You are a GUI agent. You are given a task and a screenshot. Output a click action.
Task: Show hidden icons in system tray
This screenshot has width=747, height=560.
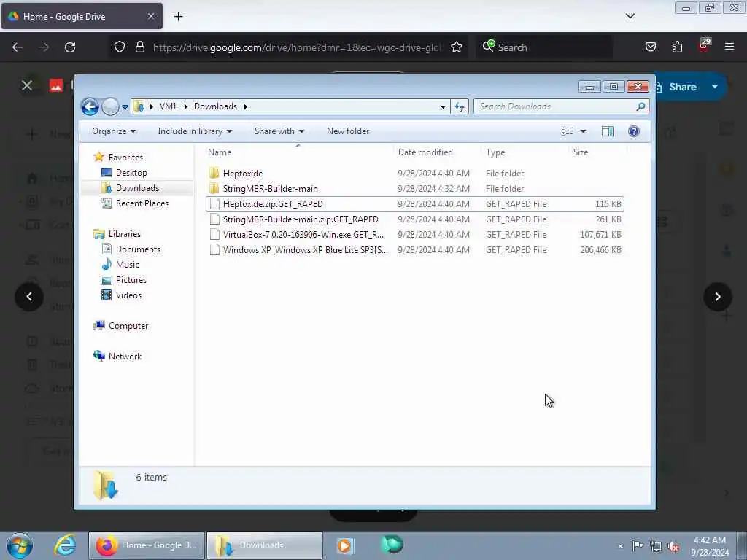620,546
